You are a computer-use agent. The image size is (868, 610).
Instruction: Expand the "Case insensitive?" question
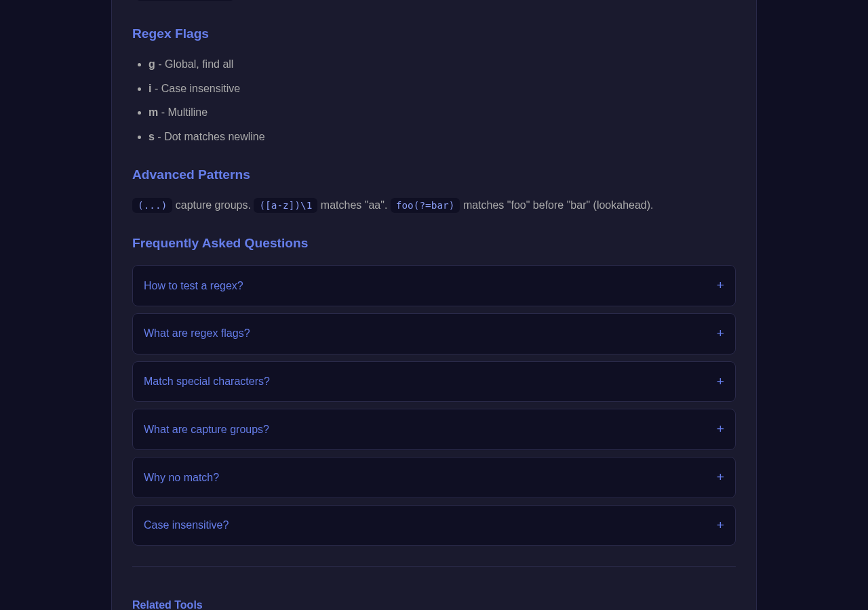[x=434, y=525]
